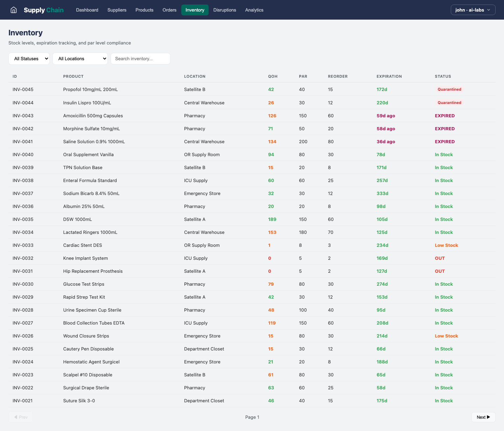Open the All Locations filter dropdown

tap(80, 58)
